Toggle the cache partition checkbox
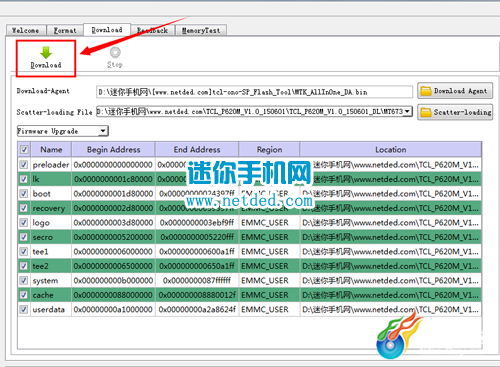Screen dimensions: 500x367 (x=24, y=295)
